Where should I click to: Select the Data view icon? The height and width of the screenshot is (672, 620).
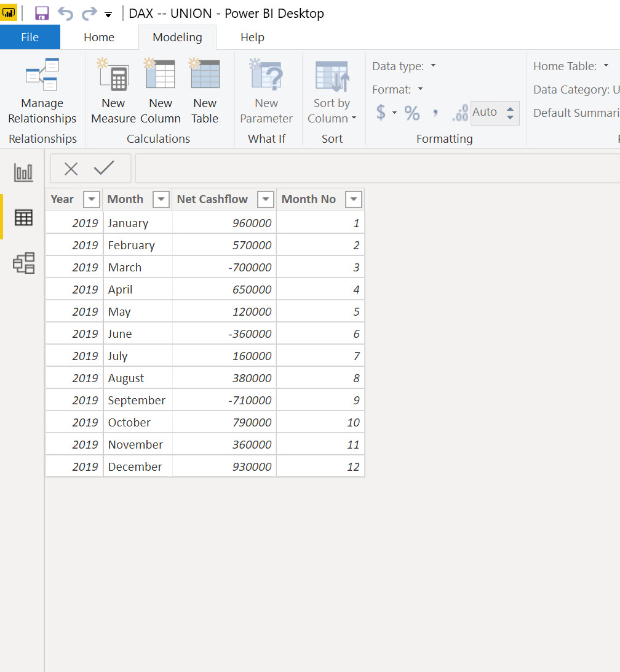tap(22, 218)
